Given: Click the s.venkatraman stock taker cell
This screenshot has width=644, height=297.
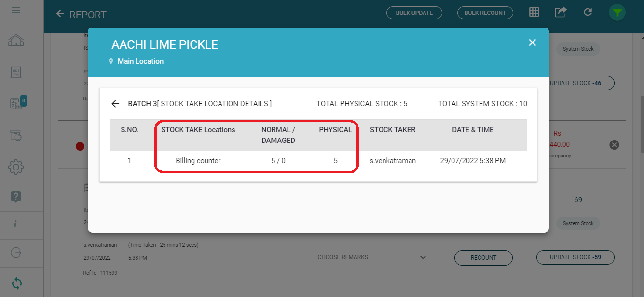Looking at the screenshot, I should pyautogui.click(x=393, y=161).
